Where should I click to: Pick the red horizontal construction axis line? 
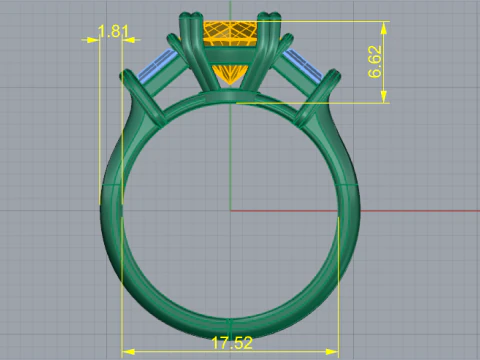click(x=355, y=211)
